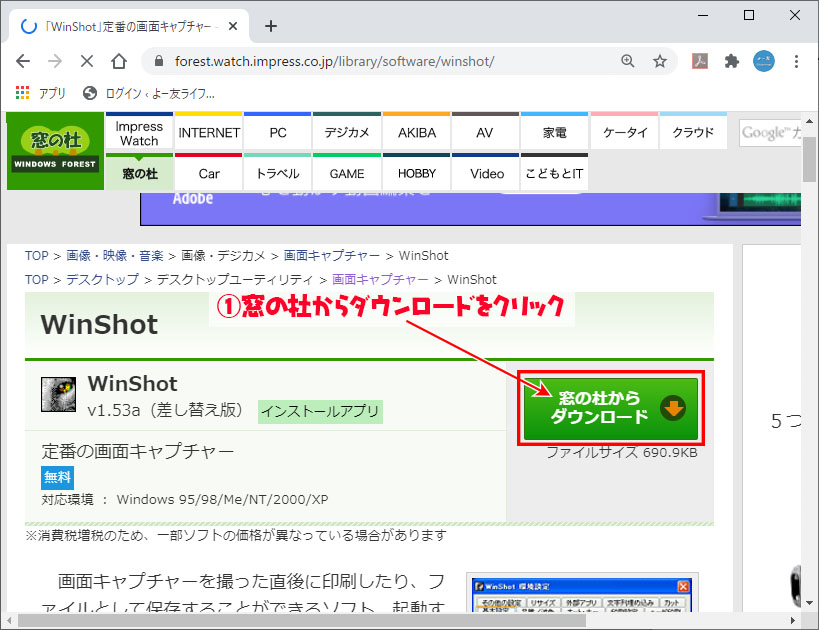Viewport: 819px width, 630px height.
Task: Click the horizontal scrollbar right arrow
Action: (793, 621)
